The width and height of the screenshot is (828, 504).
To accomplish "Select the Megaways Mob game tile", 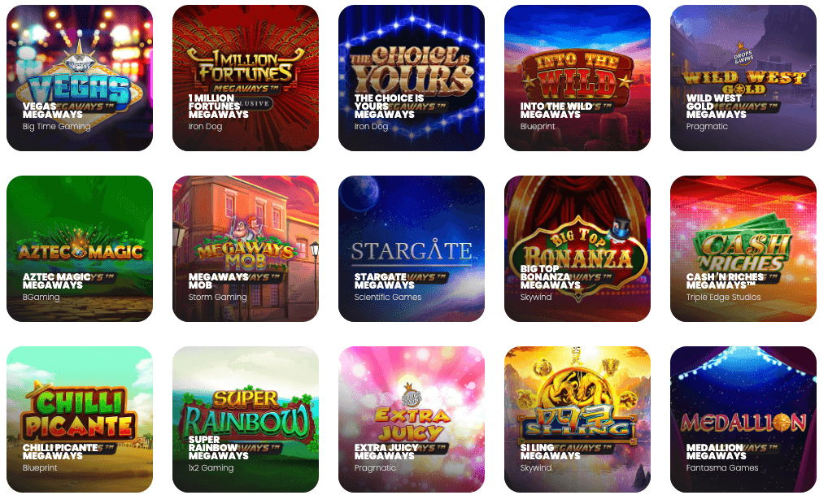I will tap(246, 249).
